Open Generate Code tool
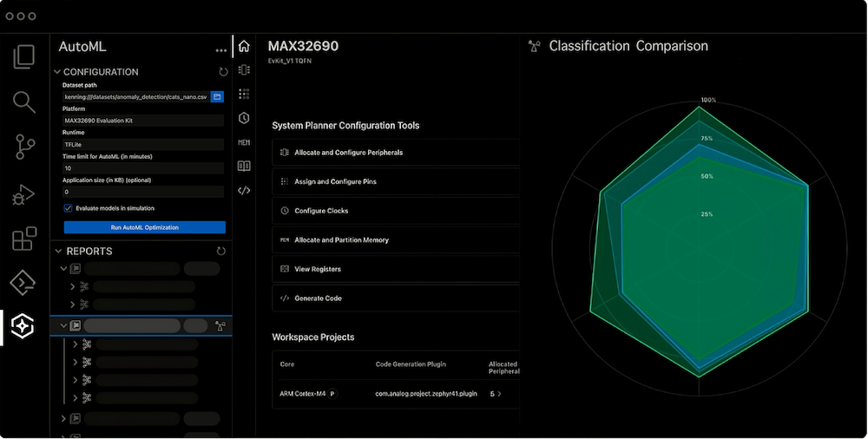This screenshot has width=868, height=439. coord(318,298)
